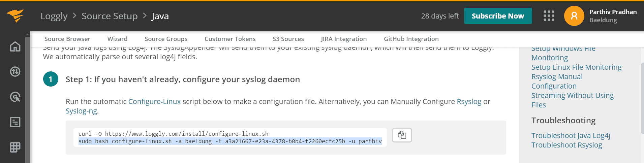The image size is (644, 163).
Task: Switch to the Wizard tab
Action: [x=117, y=39]
